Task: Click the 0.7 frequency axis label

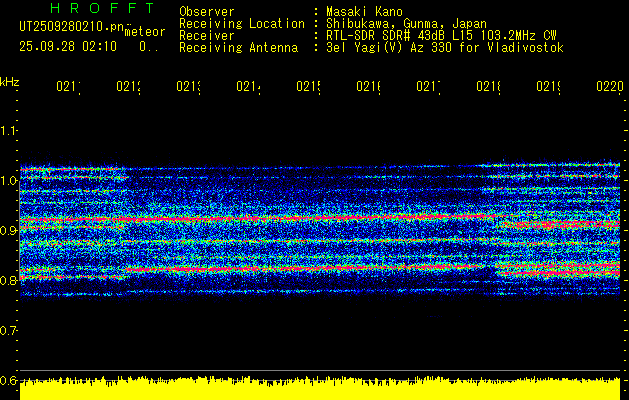Action: click(x=8, y=331)
